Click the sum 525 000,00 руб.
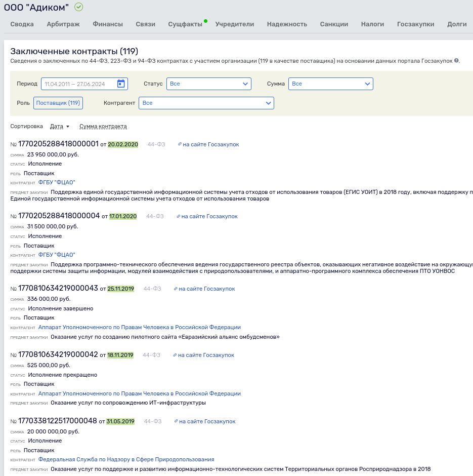Screen dimensions: 473x476 click(x=49, y=365)
